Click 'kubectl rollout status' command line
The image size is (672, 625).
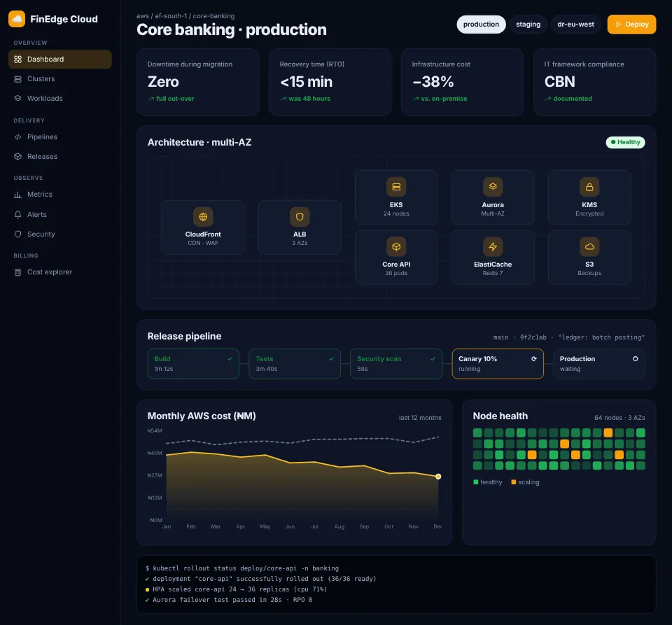pos(242,568)
